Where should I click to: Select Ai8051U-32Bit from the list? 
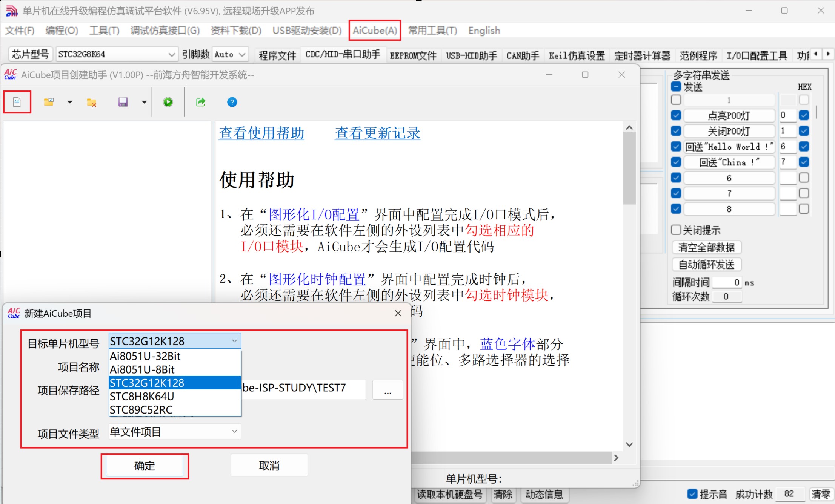175,356
